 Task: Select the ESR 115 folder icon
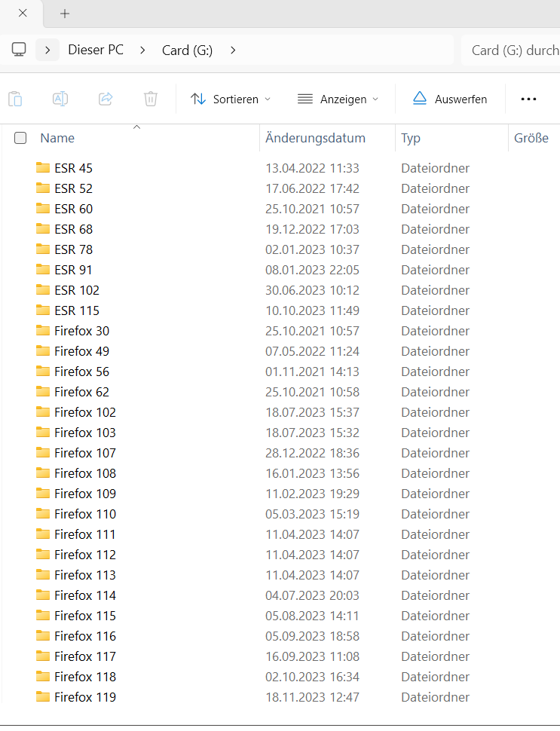43,310
